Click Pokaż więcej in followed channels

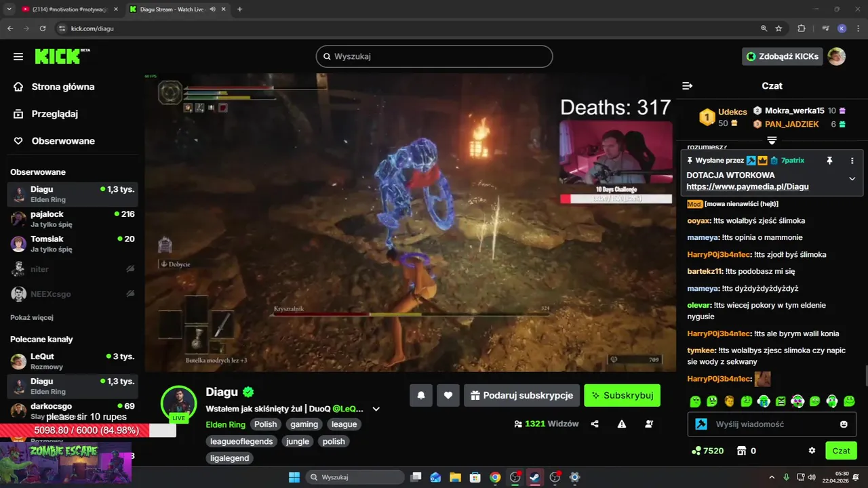[32, 317]
